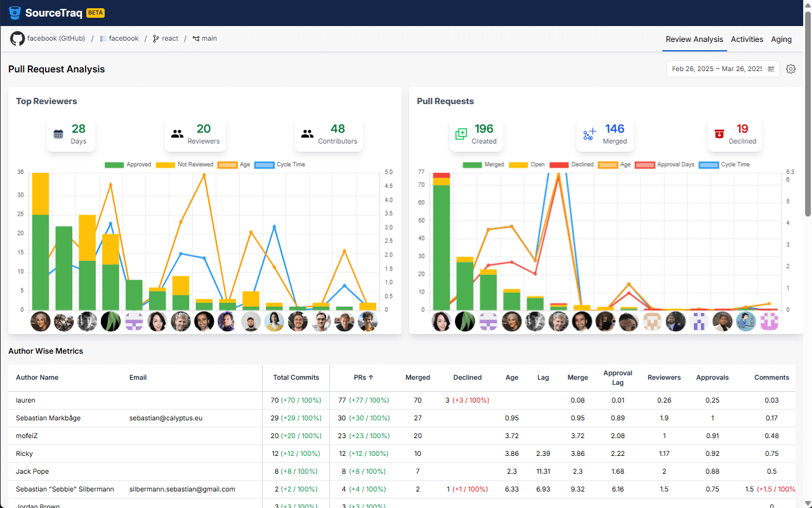The height and width of the screenshot is (508, 812).
Task: Click the BETA badge in the header
Action: point(95,13)
